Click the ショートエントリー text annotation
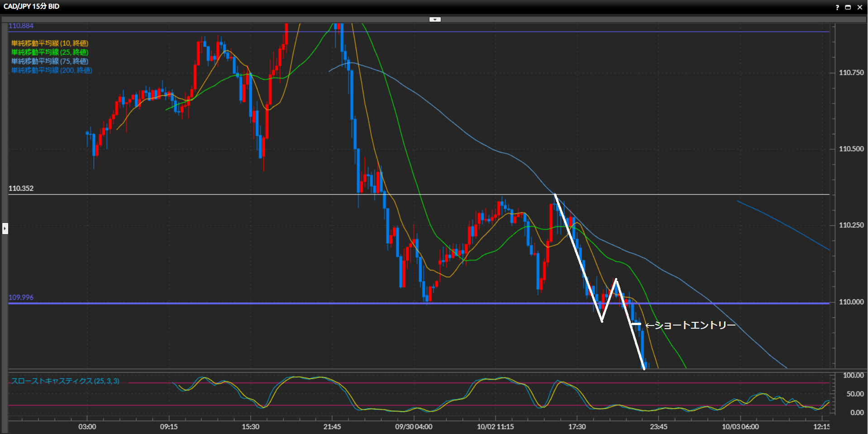 pos(690,325)
